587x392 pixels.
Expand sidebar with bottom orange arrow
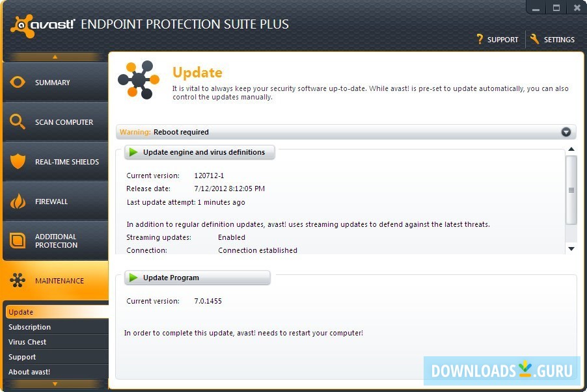click(x=55, y=384)
